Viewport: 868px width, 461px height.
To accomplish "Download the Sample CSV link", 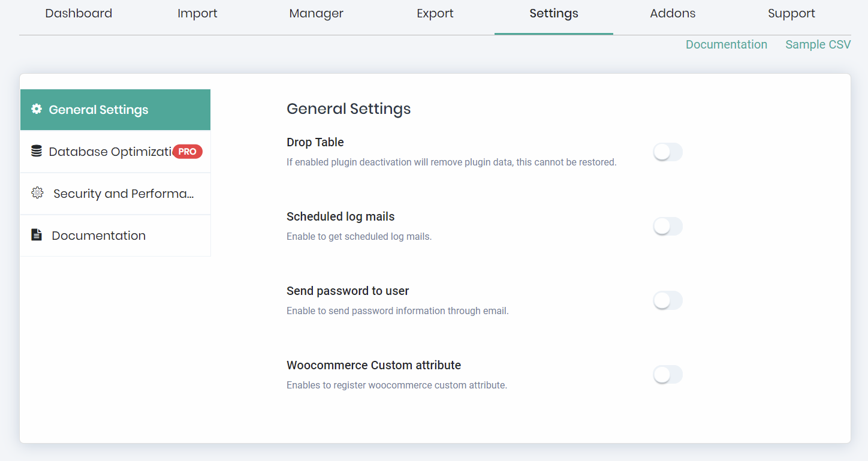I will pyautogui.click(x=818, y=45).
